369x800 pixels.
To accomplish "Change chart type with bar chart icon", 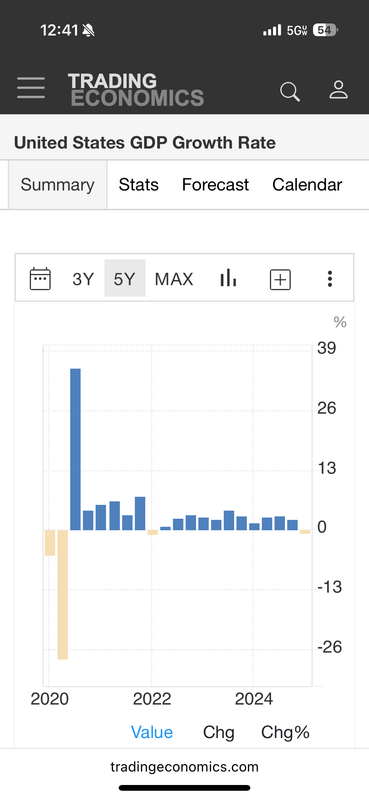I will pos(228,278).
